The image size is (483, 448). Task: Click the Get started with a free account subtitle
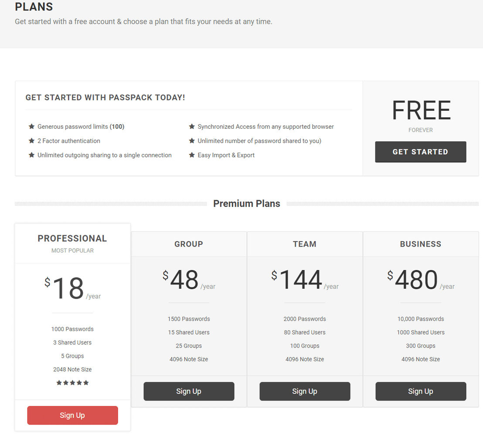pos(143,21)
